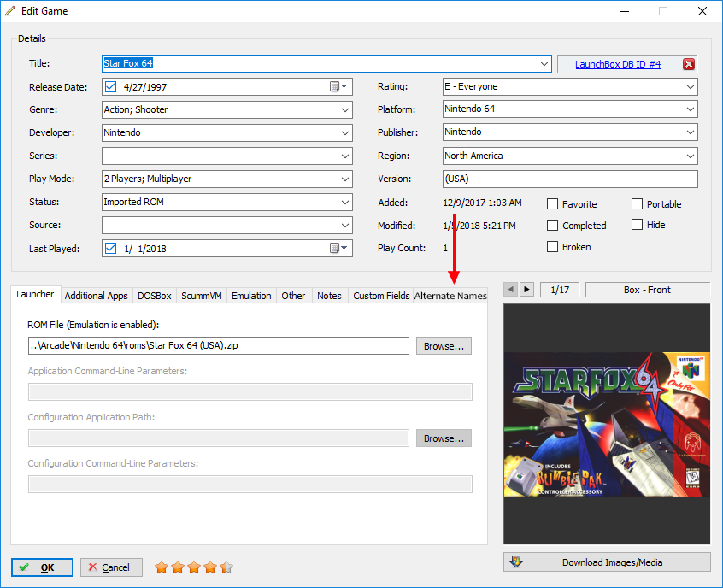Set star rating to four stars
The image size is (723, 588).
coord(209,567)
